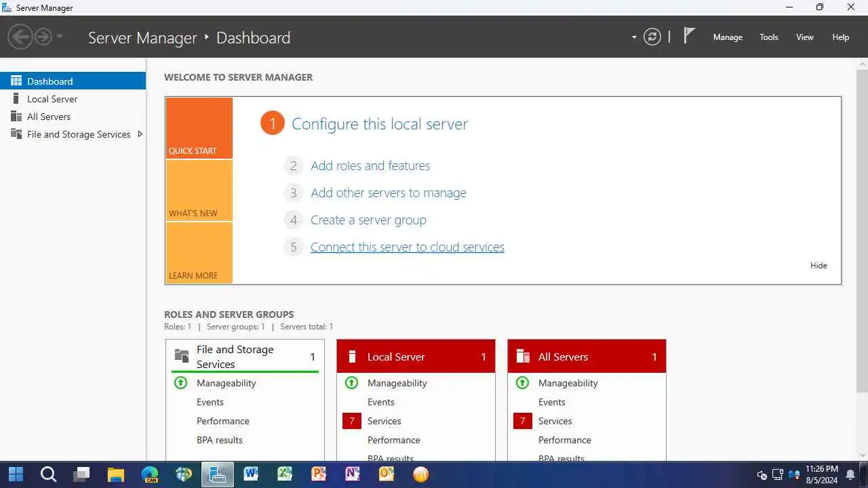Click the All Servers tile icon

tap(523, 357)
